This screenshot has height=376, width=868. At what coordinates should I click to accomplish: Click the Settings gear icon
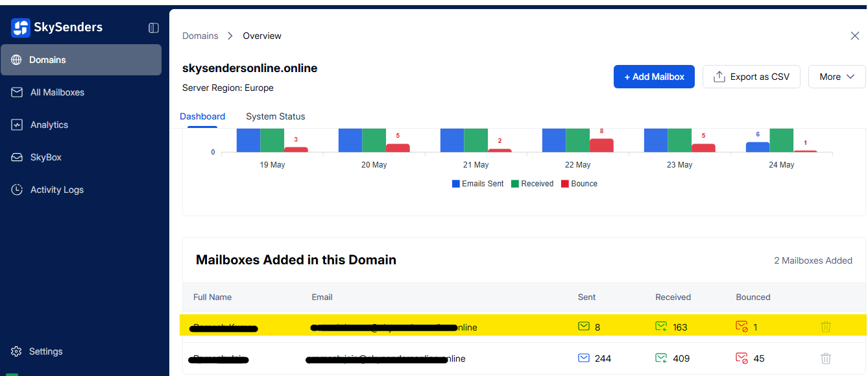tap(17, 351)
